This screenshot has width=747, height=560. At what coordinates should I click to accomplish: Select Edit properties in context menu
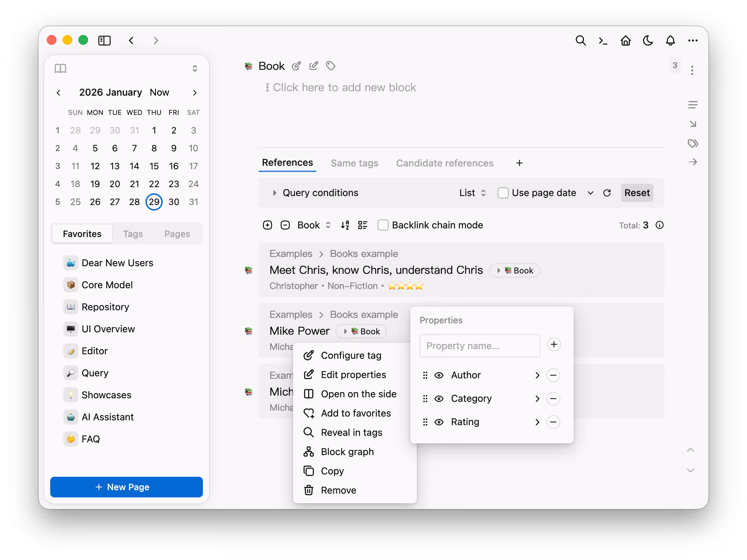point(353,375)
